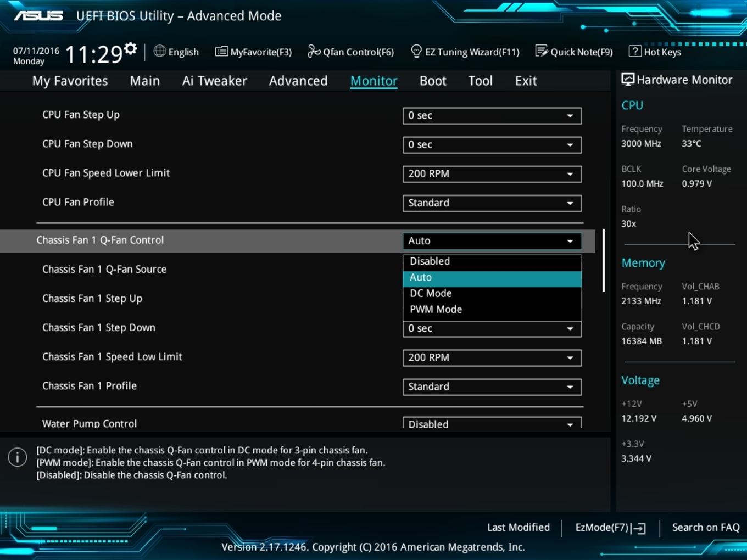Click the clock settings gear icon
Viewport: 747px width, 560px height.
pyautogui.click(x=130, y=49)
